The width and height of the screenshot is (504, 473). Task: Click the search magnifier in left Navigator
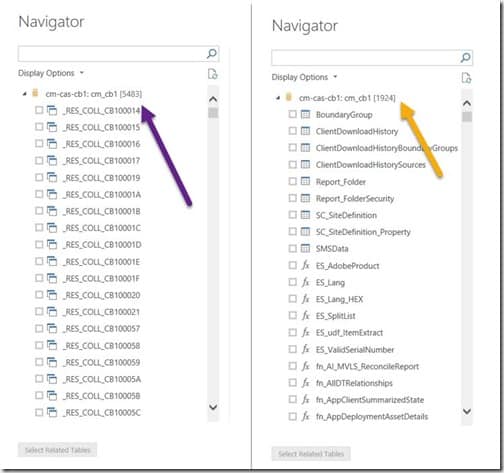click(x=212, y=54)
